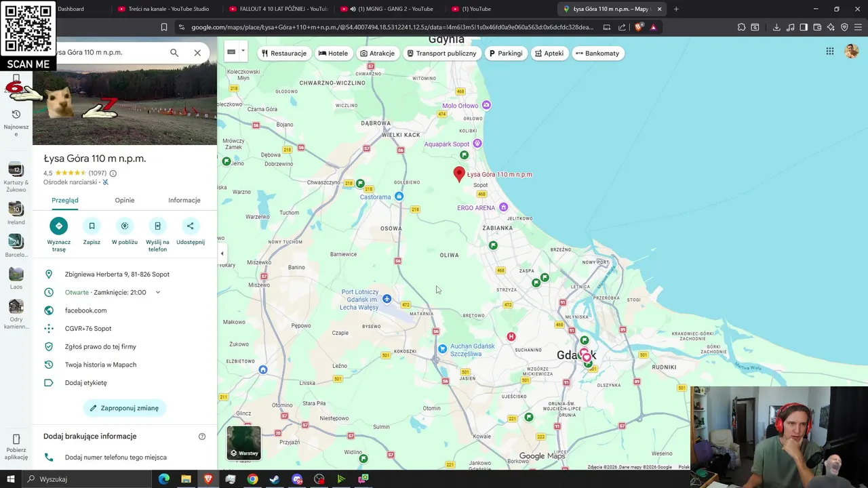The width and height of the screenshot is (868, 488).
Task: Click the Aquapark Sopot map marker
Action: (477, 144)
